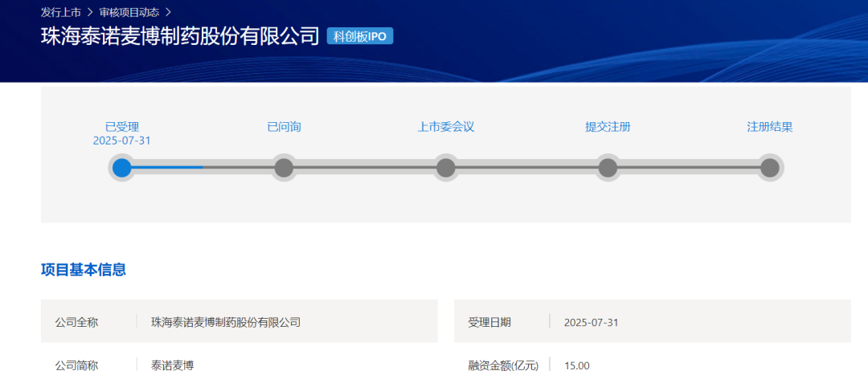Click the 公司简称 value 泰诺麦博
The height and width of the screenshot is (375, 868).
pyautogui.click(x=172, y=365)
